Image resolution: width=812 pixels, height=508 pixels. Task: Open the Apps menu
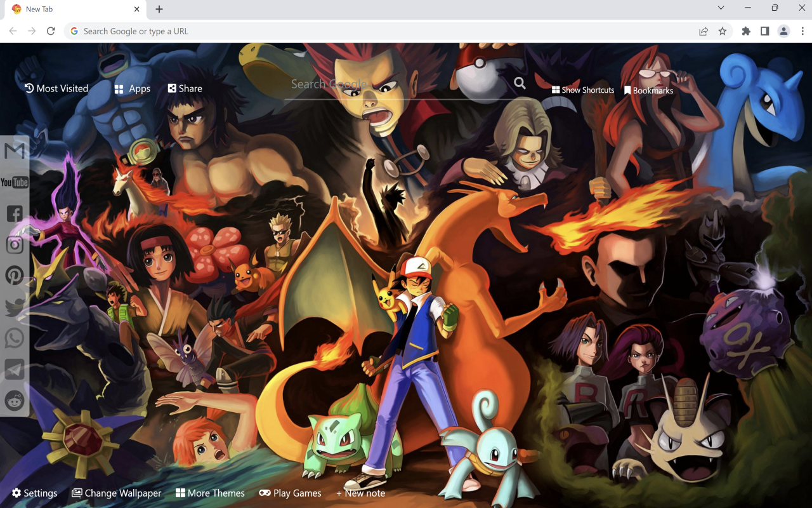(x=132, y=89)
